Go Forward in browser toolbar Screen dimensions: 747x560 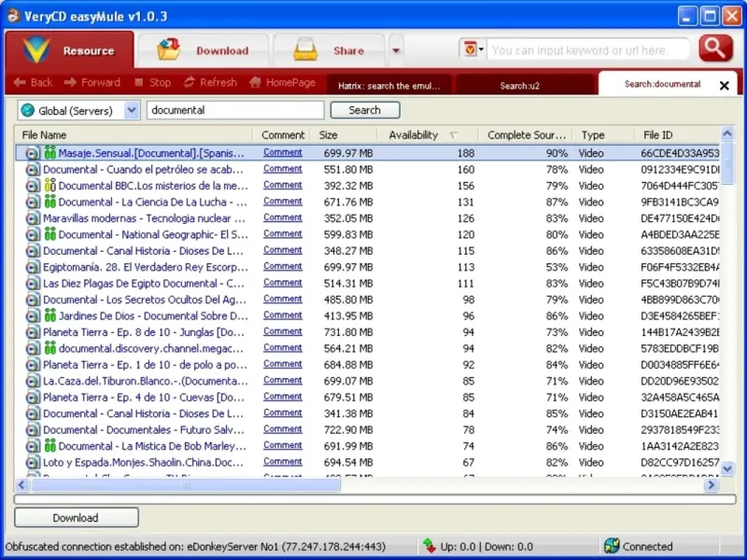[x=92, y=82]
